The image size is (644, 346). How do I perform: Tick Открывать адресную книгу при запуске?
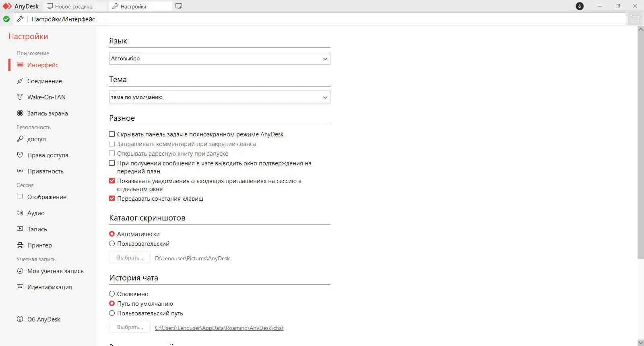coord(112,153)
